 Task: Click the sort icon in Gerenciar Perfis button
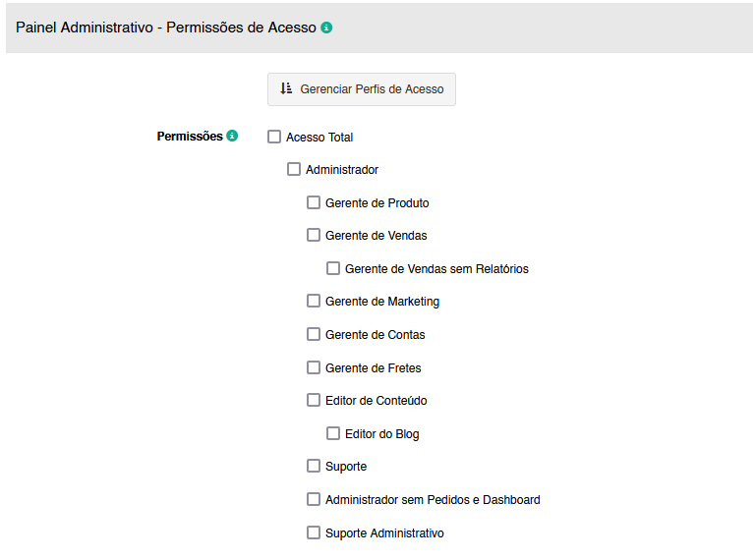(286, 88)
